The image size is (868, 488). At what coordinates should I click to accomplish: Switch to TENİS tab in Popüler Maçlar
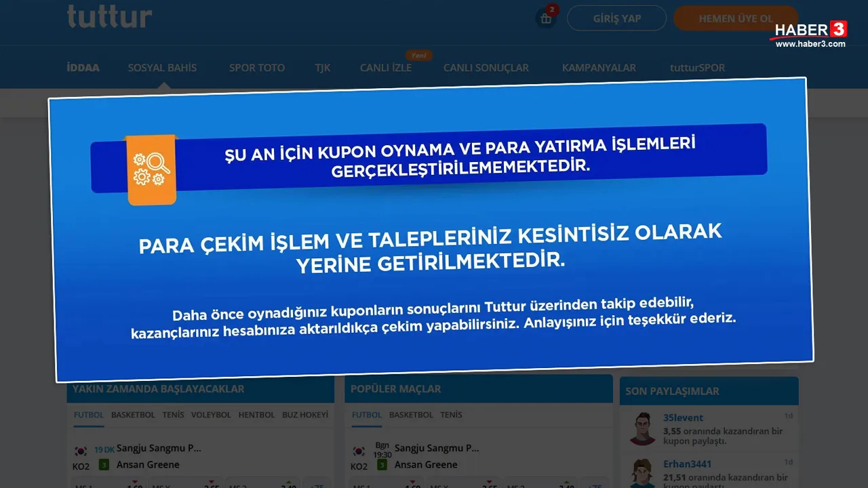point(451,415)
